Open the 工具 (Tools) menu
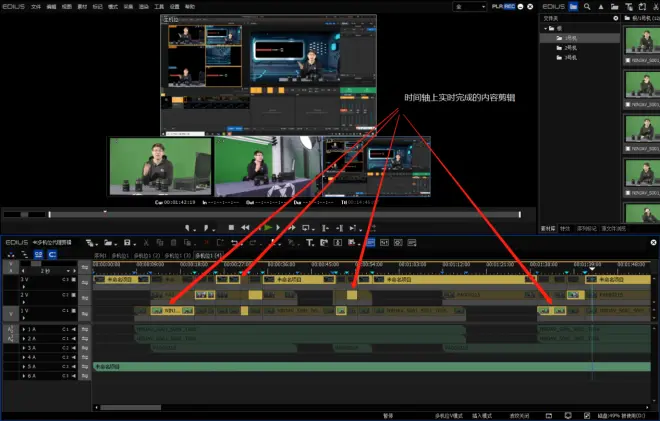 point(159,7)
